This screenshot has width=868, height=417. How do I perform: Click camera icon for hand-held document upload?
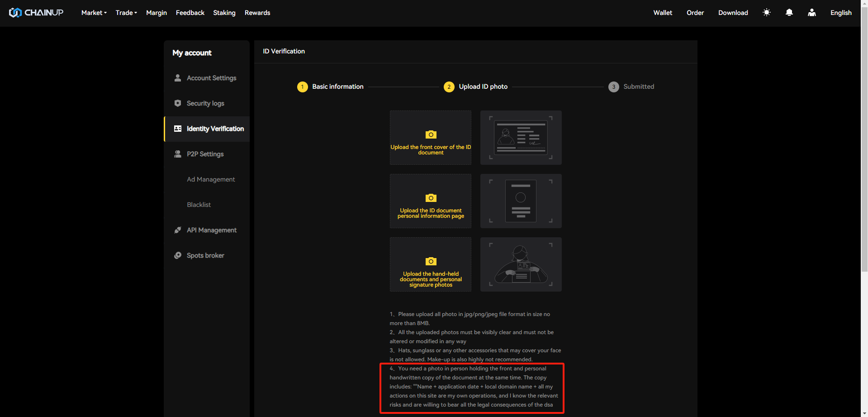pyautogui.click(x=431, y=261)
